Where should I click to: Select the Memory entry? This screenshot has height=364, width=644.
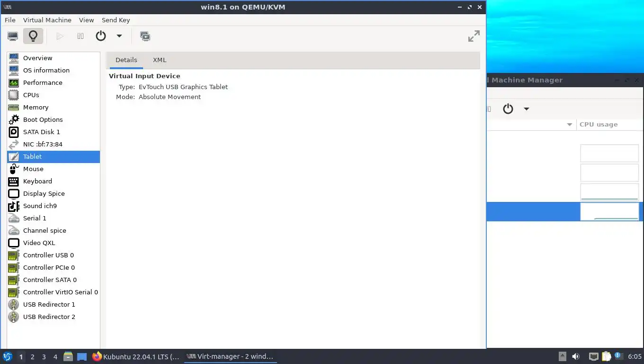point(54,107)
